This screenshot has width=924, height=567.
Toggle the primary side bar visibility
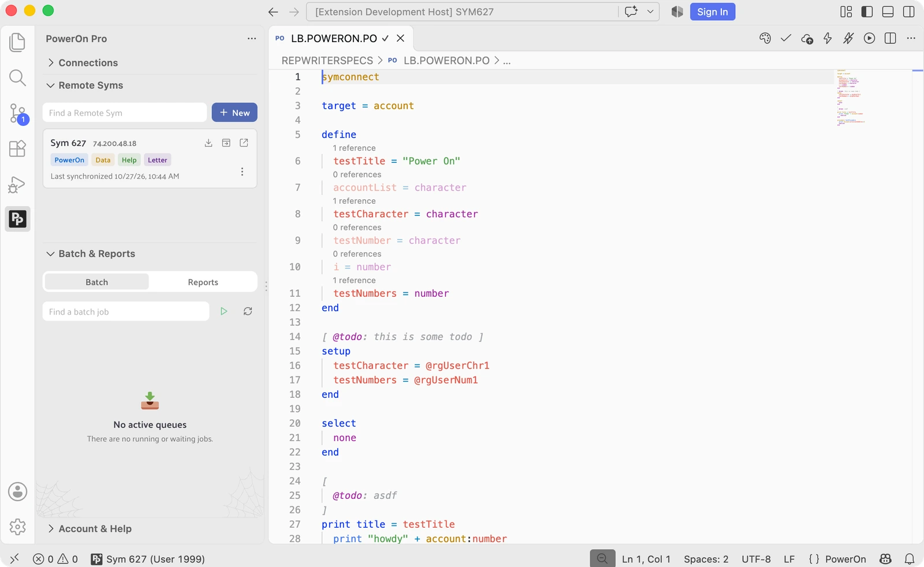click(x=867, y=12)
